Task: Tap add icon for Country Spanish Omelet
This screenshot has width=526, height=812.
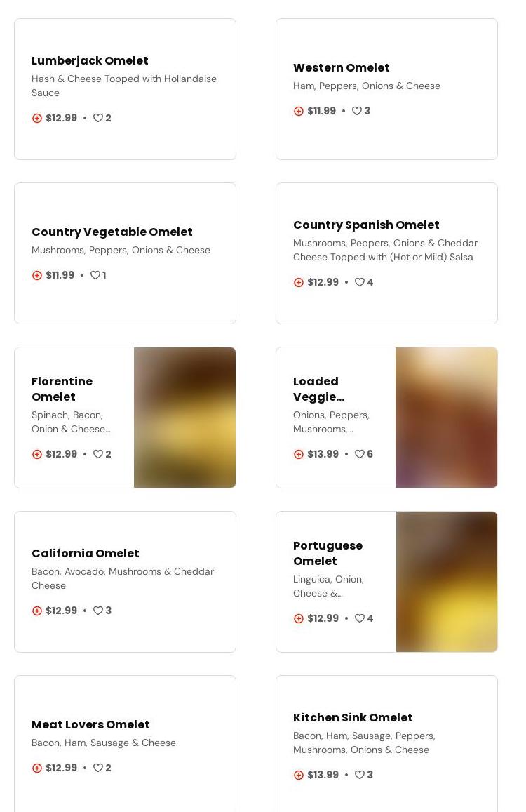Action: 299,283
